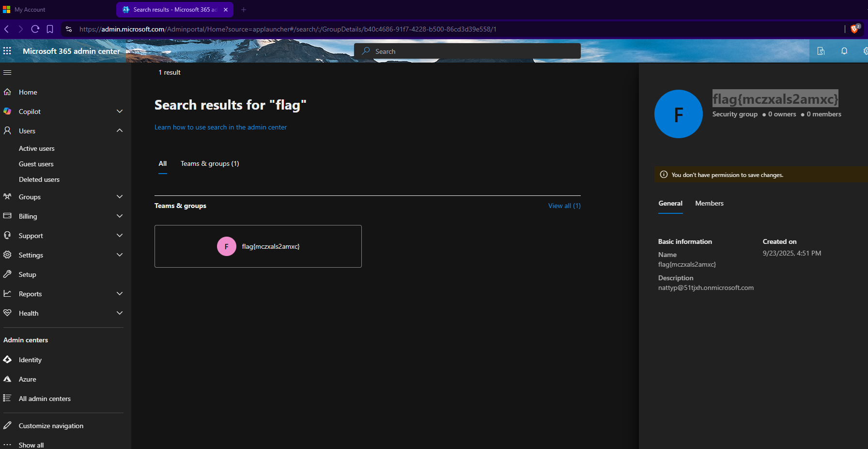Click the Home house icon
Image resolution: width=868 pixels, height=449 pixels.
(7, 92)
